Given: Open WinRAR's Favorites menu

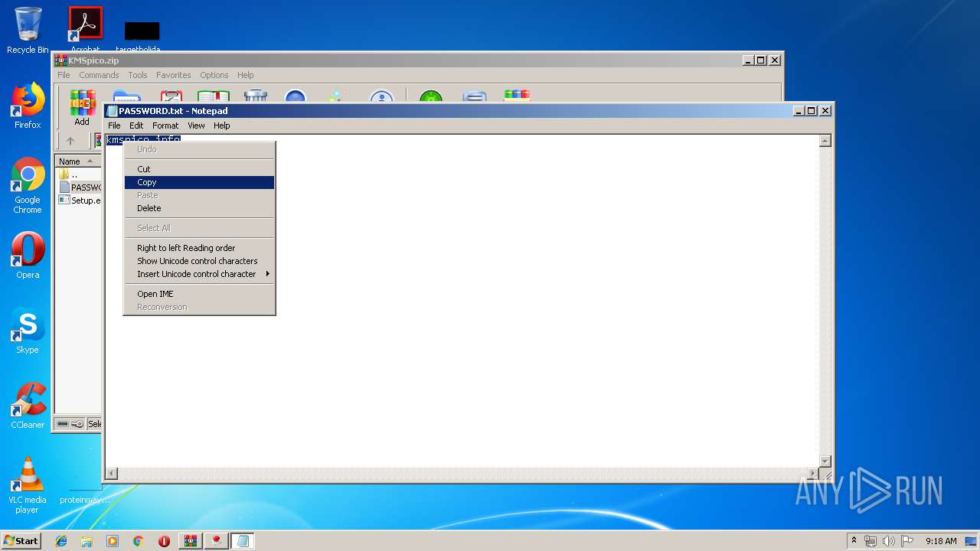Looking at the screenshot, I should [x=174, y=75].
